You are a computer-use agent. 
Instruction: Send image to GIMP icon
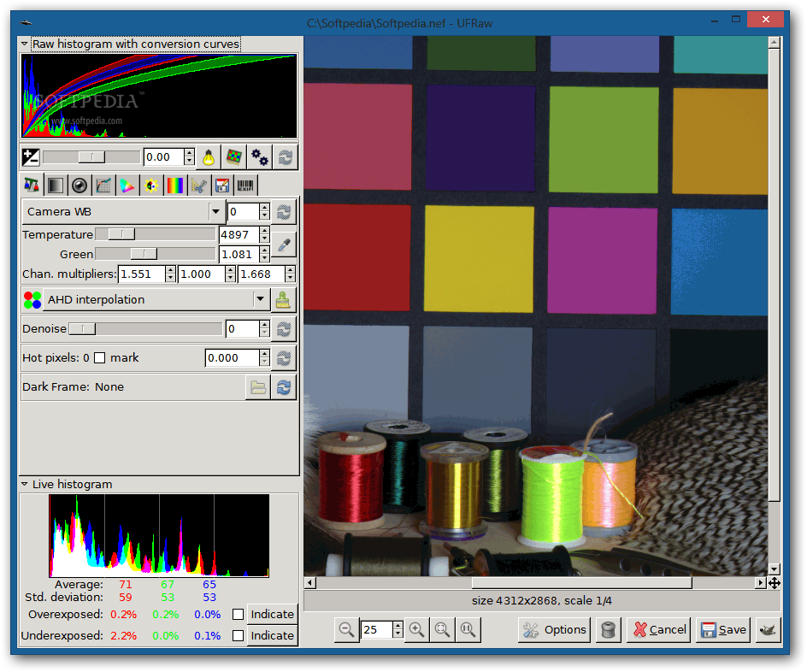click(x=768, y=630)
